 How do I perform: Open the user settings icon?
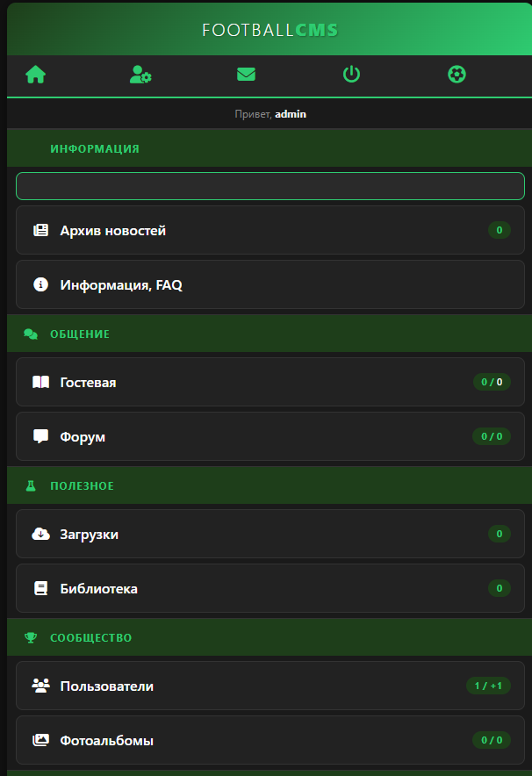point(140,75)
